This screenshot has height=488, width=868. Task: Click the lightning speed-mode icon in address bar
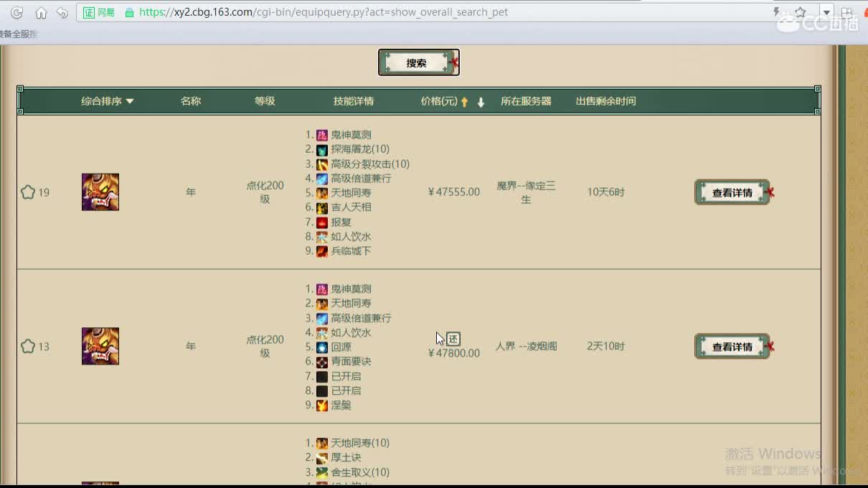777,12
